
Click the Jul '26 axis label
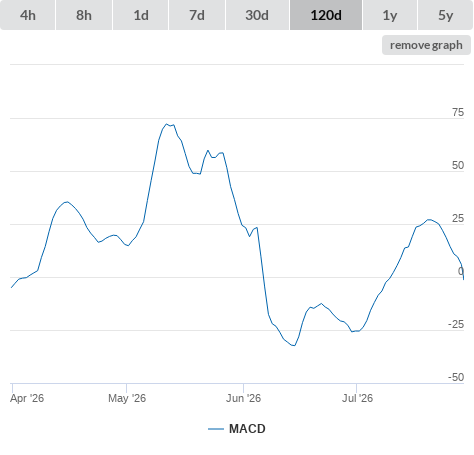357,398
